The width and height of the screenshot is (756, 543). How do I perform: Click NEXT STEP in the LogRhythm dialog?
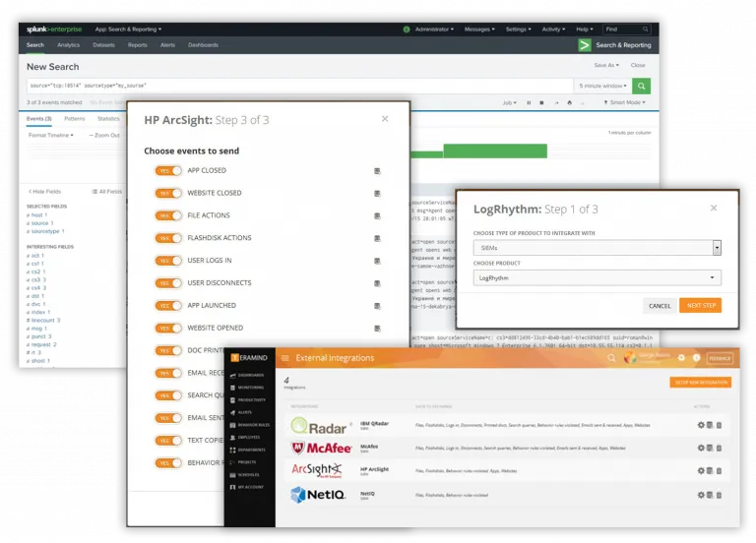click(x=701, y=306)
